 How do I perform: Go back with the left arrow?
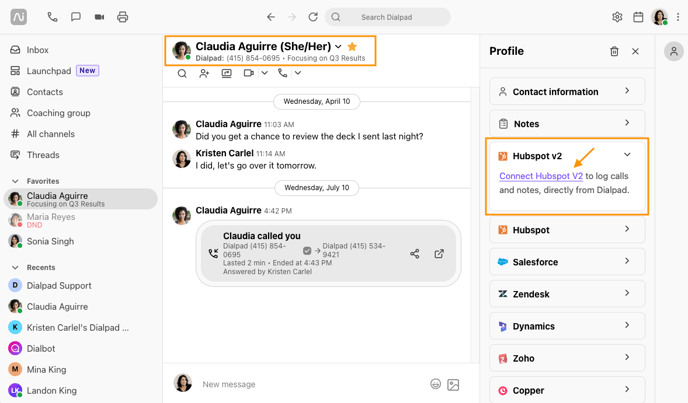[x=271, y=17]
